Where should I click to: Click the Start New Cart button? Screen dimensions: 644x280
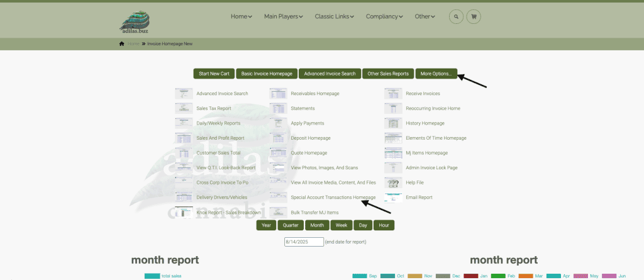click(x=214, y=74)
